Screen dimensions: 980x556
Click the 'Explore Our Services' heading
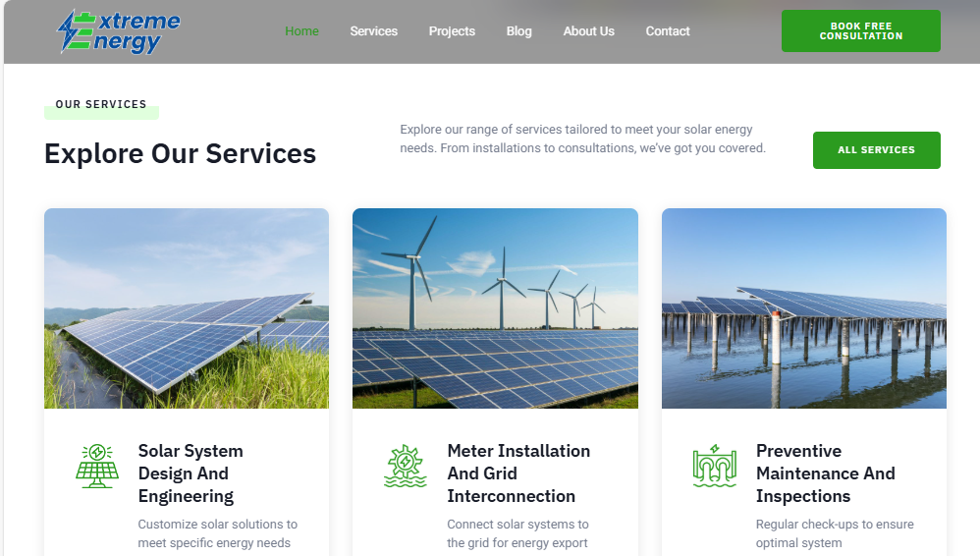180,154
